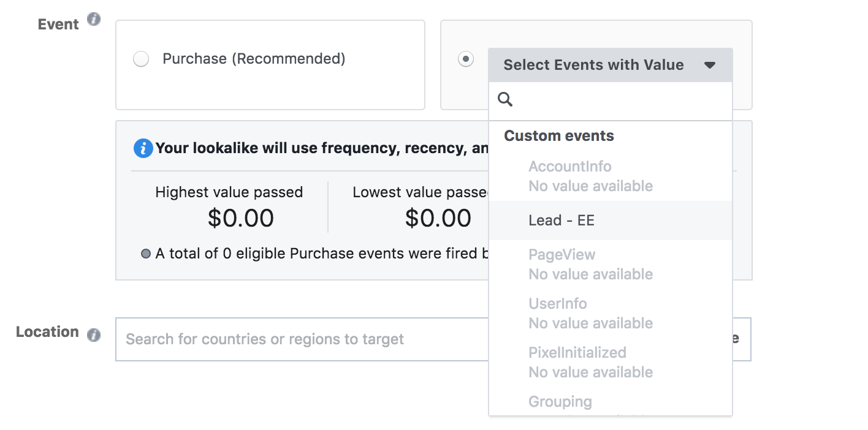Select the Custom events section header
This screenshot has width=868, height=430.
click(x=558, y=135)
